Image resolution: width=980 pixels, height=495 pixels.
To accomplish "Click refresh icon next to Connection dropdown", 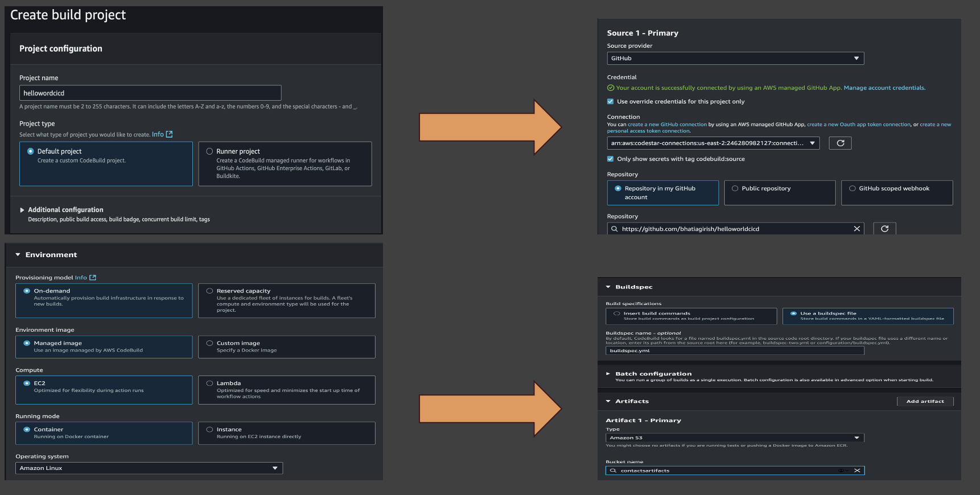I will pyautogui.click(x=840, y=143).
